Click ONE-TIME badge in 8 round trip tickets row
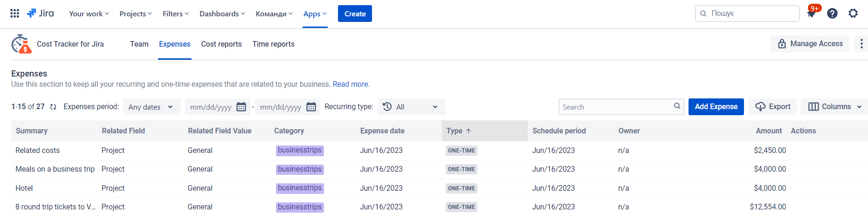 [x=462, y=207]
